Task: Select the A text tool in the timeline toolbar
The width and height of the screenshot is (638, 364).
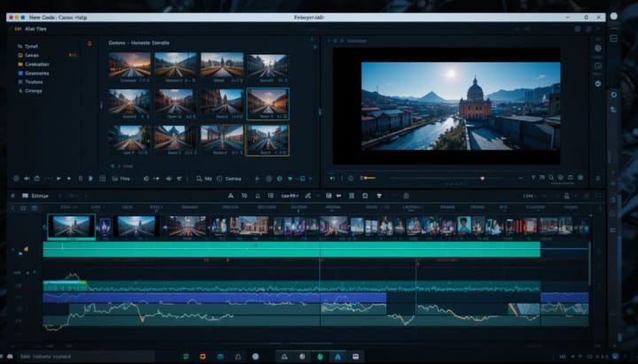Action: coord(230,196)
